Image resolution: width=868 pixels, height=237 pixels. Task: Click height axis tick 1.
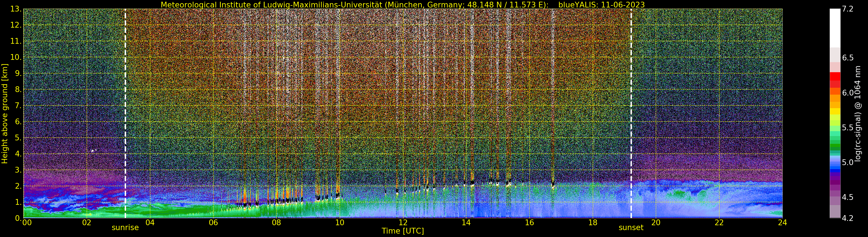pos(18,202)
